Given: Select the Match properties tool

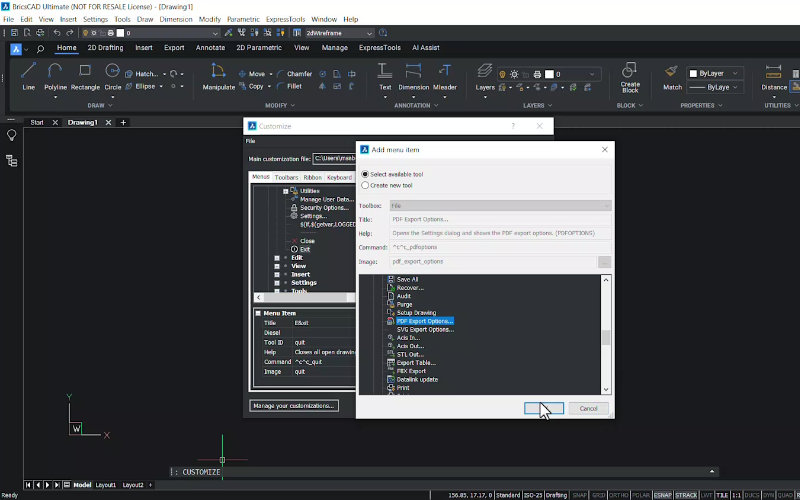Looking at the screenshot, I should coord(672,74).
